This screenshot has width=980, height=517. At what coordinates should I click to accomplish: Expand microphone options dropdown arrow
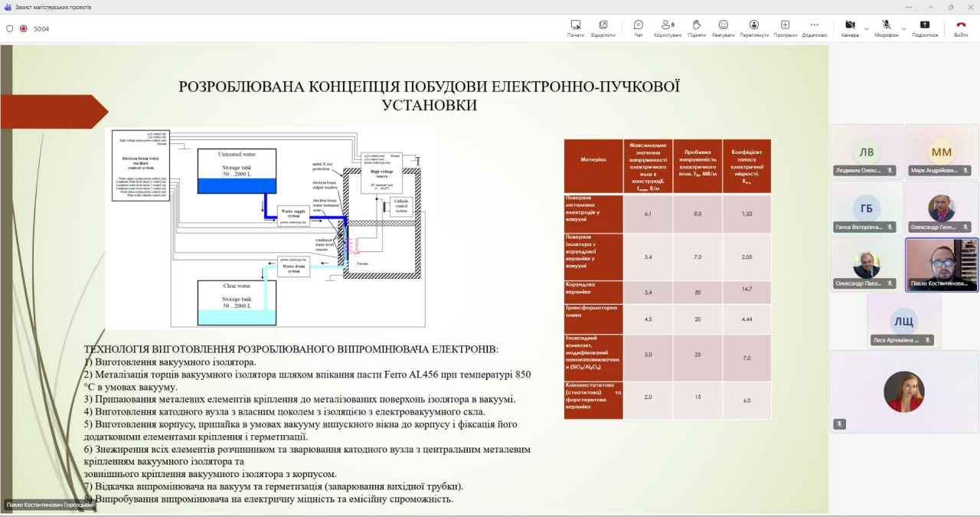[903, 29]
